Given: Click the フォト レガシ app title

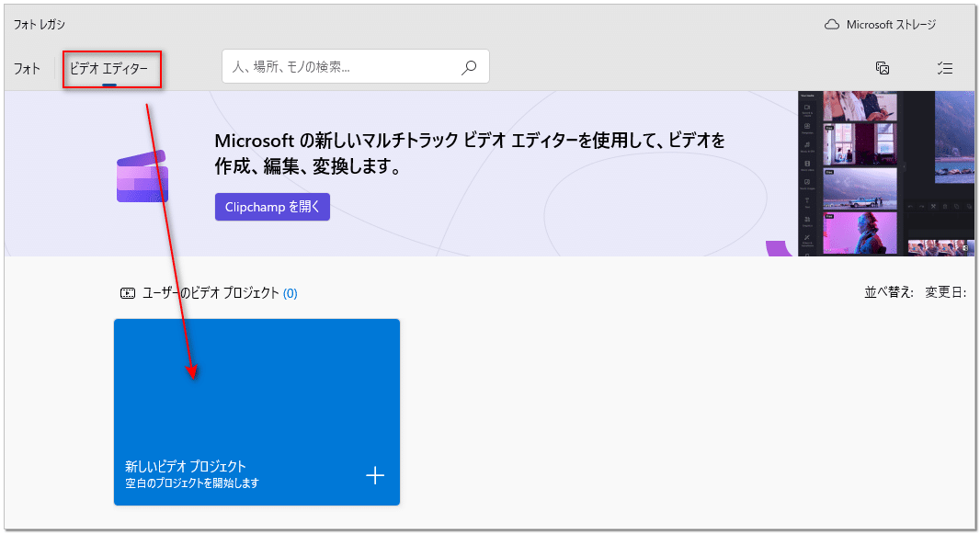Looking at the screenshot, I should tap(40, 25).
